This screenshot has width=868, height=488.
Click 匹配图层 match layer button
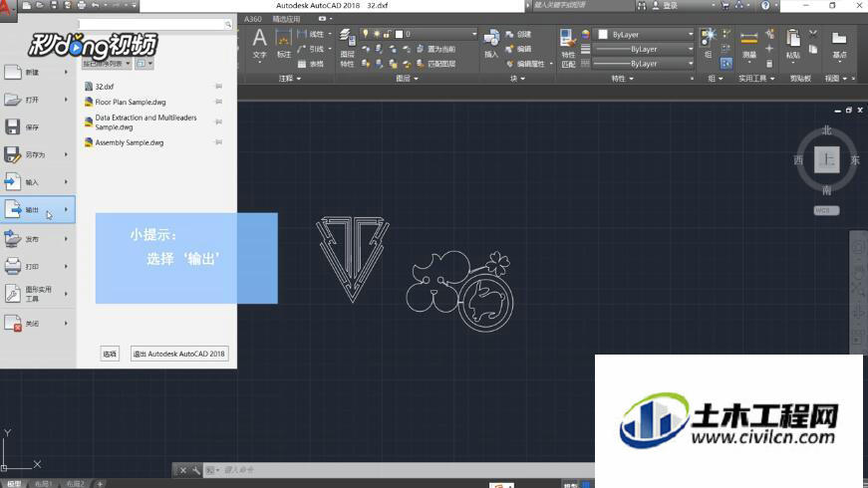tap(436, 64)
